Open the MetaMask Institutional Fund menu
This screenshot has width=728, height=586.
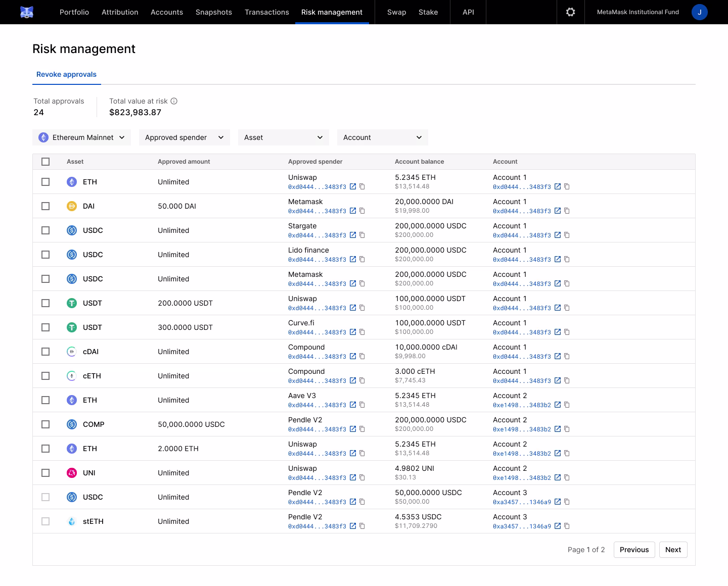click(638, 12)
